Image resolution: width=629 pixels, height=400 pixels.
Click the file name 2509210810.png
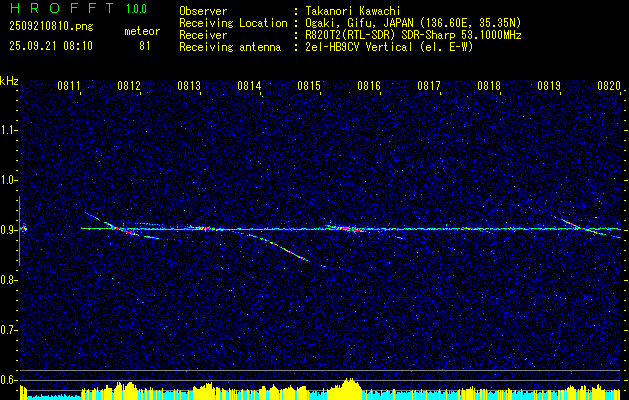pyautogui.click(x=51, y=27)
